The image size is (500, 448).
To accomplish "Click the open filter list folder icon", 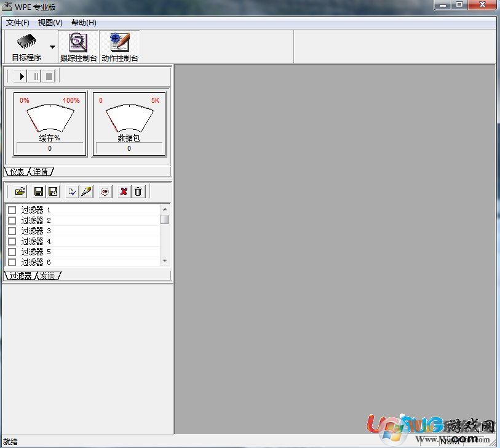I will (x=20, y=191).
